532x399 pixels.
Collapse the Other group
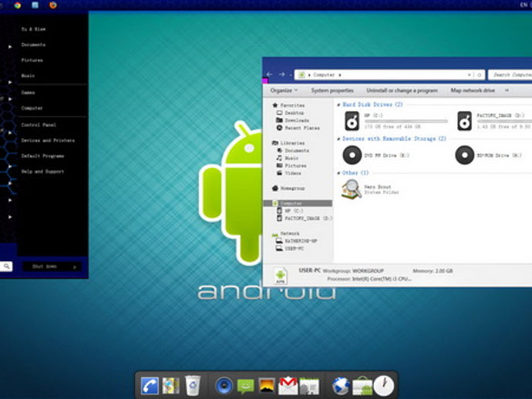point(338,173)
